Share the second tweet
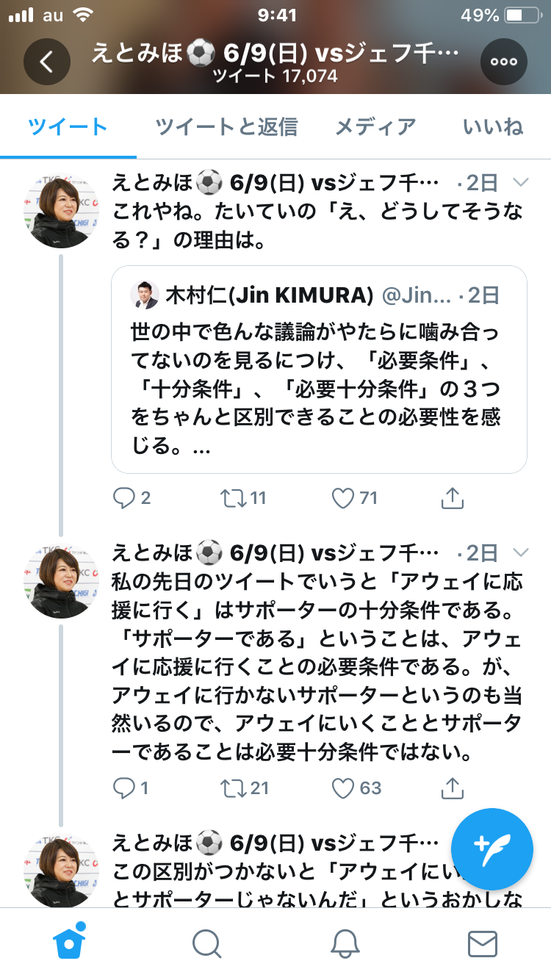551x980 pixels. (x=453, y=788)
